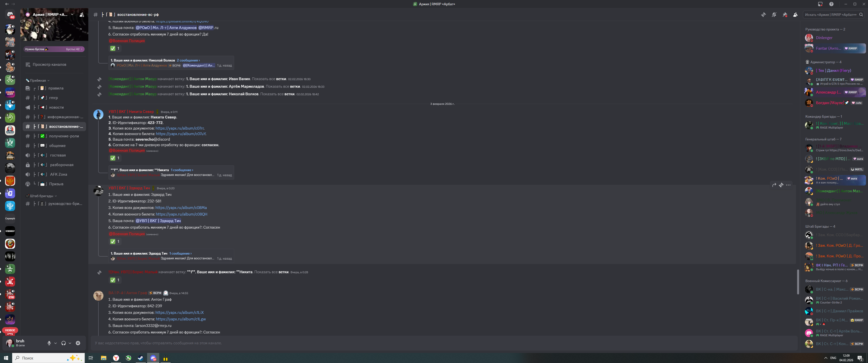The width and height of the screenshot is (868, 363).
Task: Open user settings gear icon
Action: (x=78, y=343)
